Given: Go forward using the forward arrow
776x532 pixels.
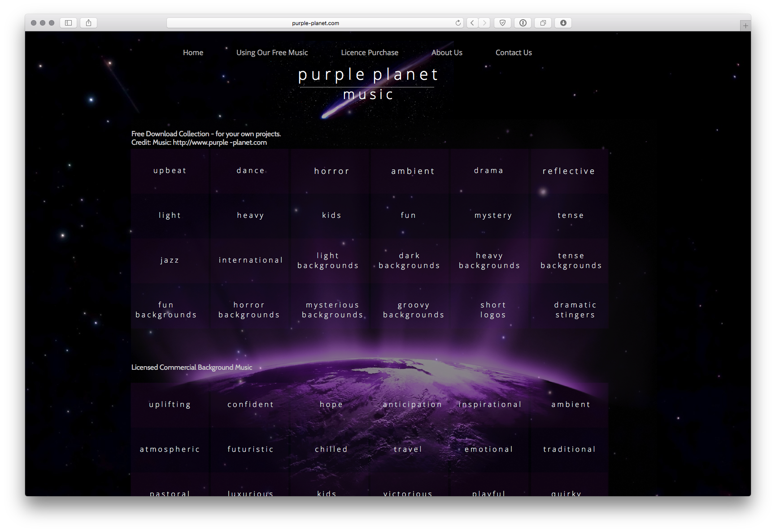Looking at the screenshot, I should pos(484,23).
